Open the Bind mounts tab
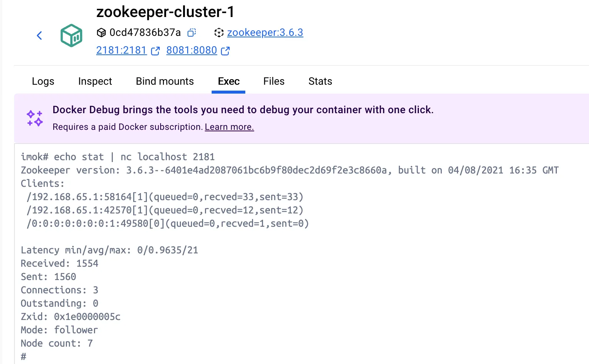The image size is (589, 364). [165, 81]
